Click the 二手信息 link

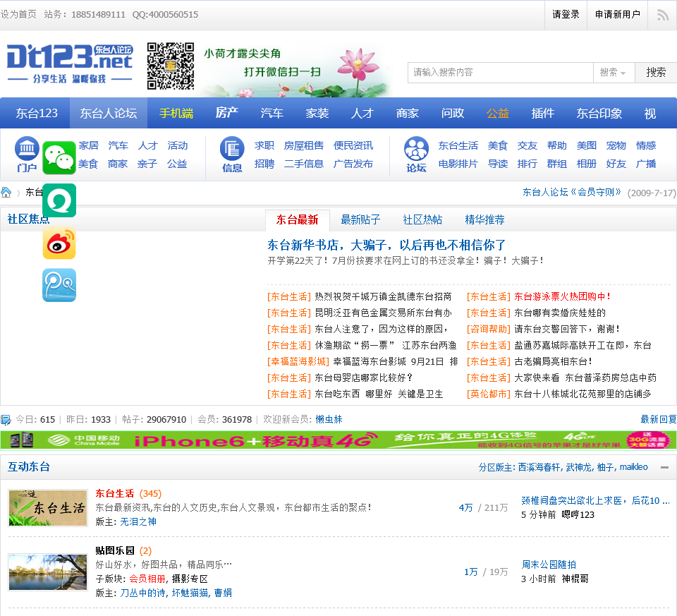(304, 164)
